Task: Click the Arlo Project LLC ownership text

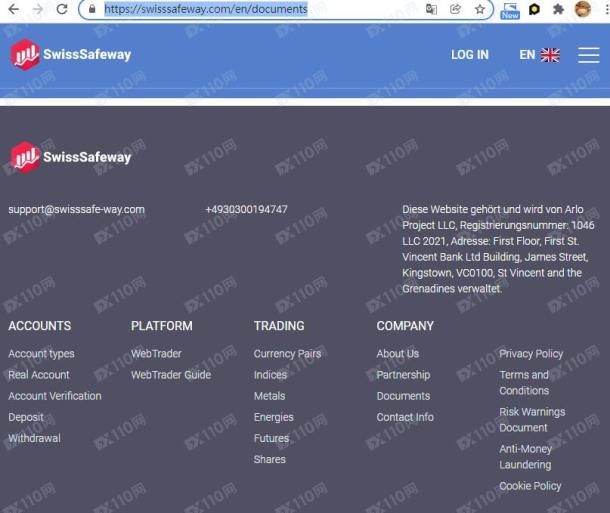Action: pos(498,249)
